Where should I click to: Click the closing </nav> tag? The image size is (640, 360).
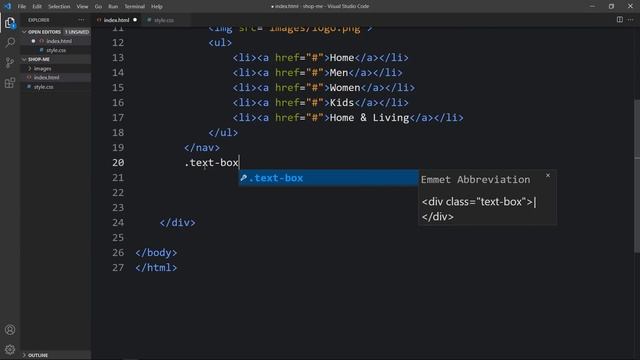(x=202, y=147)
